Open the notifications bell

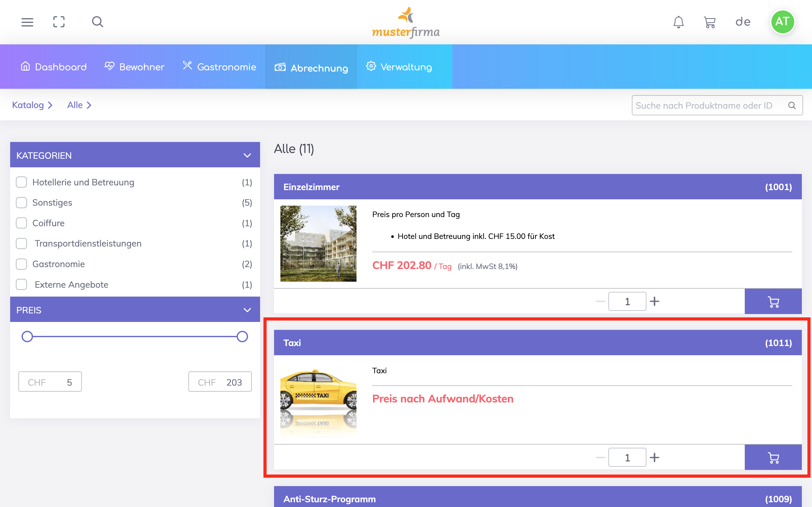pos(678,22)
